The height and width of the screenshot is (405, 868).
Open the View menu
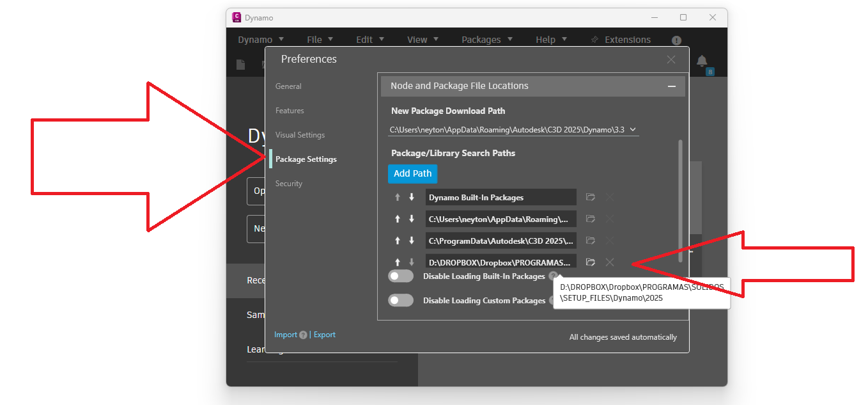423,40
